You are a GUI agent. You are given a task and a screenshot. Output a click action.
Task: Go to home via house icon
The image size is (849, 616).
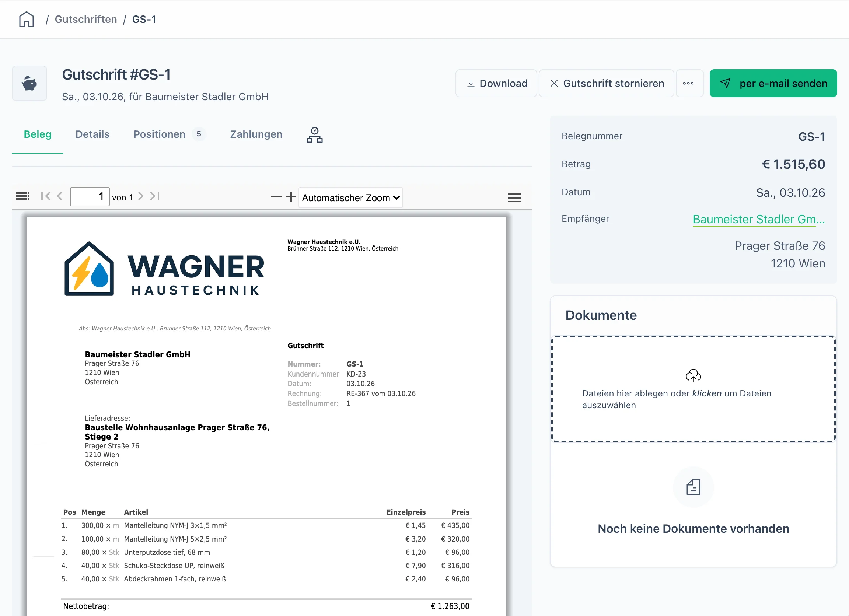pos(27,19)
